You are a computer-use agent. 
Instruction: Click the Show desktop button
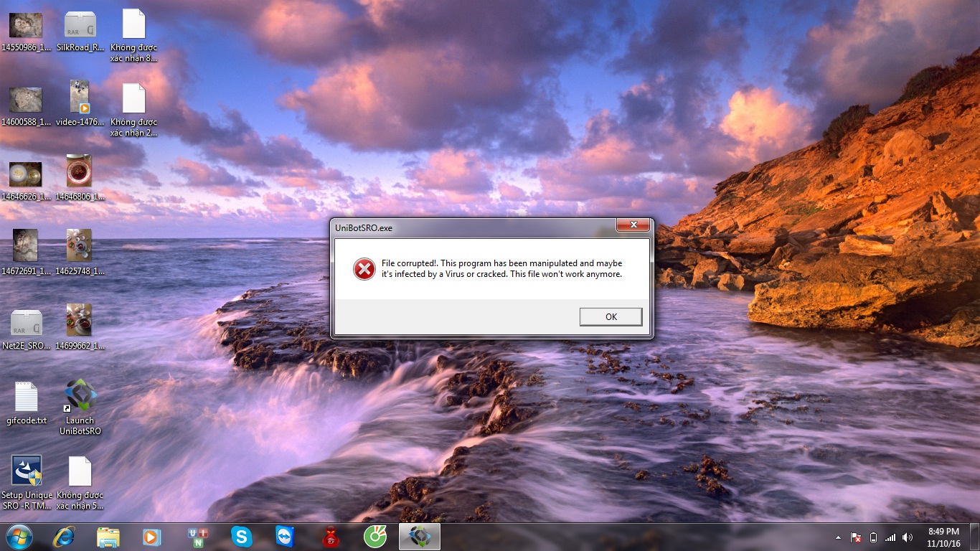click(975, 537)
